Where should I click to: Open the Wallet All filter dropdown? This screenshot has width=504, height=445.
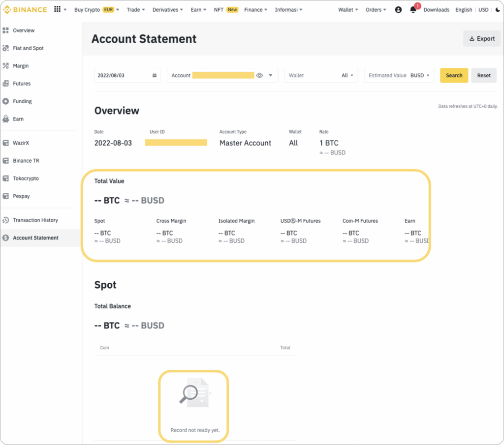click(347, 75)
